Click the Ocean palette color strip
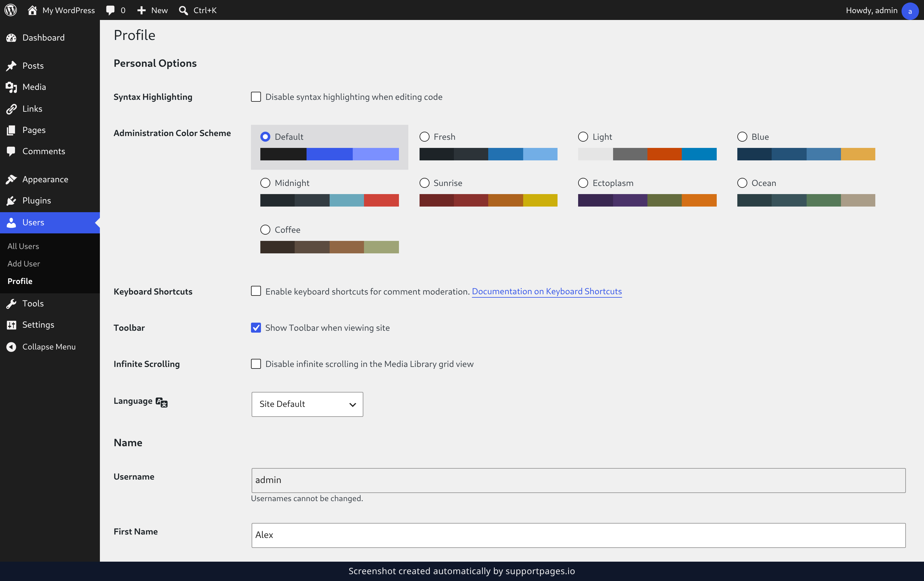This screenshot has width=924, height=581. pos(806,200)
